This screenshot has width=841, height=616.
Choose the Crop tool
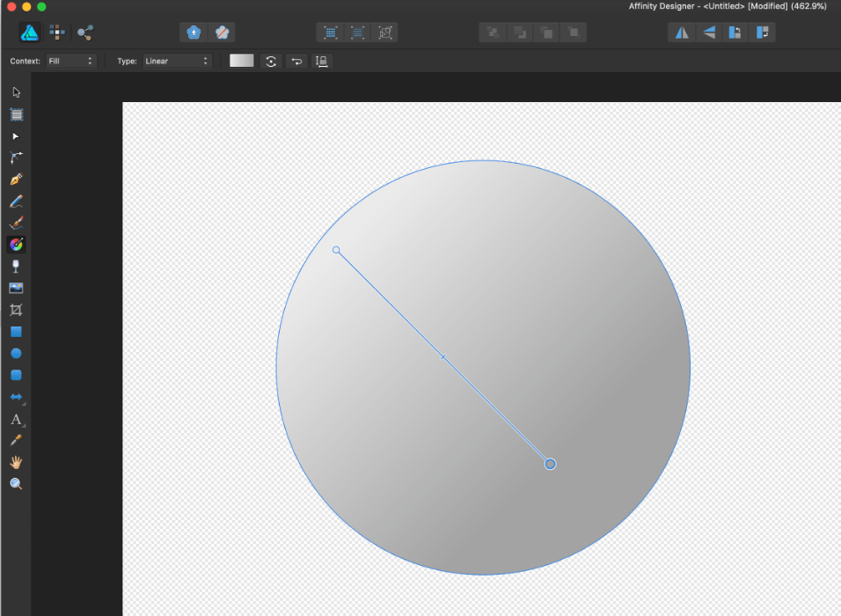point(16,310)
